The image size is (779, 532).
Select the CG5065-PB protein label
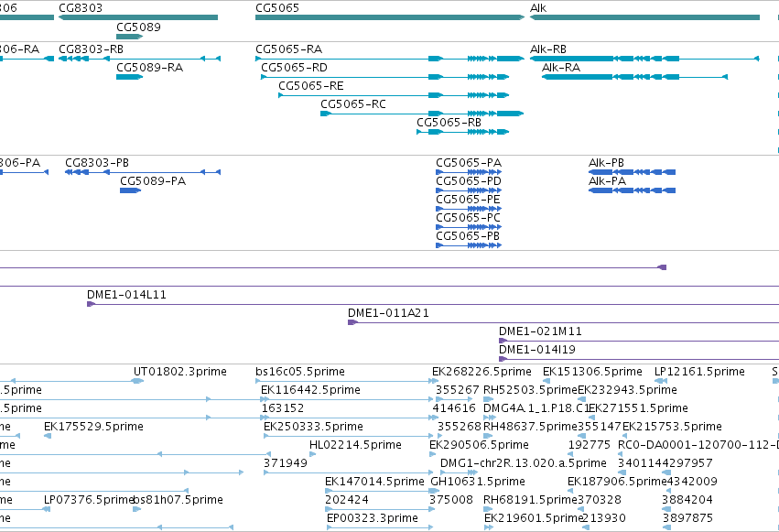pyautogui.click(x=468, y=236)
